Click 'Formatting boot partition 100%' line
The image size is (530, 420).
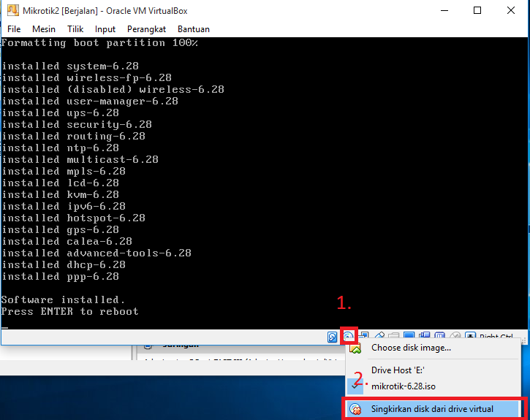click(99, 42)
